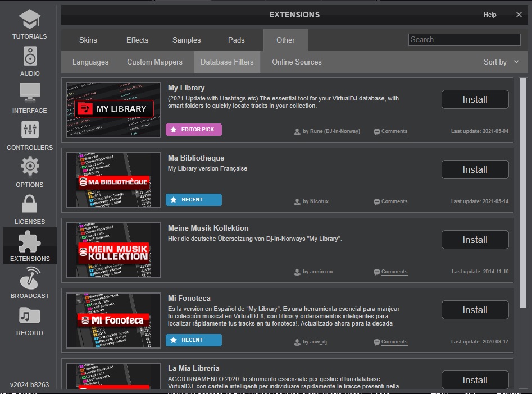
Task: Click Last update: 2014-11-10 text
Action: pyautogui.click(x=480, y=272)
